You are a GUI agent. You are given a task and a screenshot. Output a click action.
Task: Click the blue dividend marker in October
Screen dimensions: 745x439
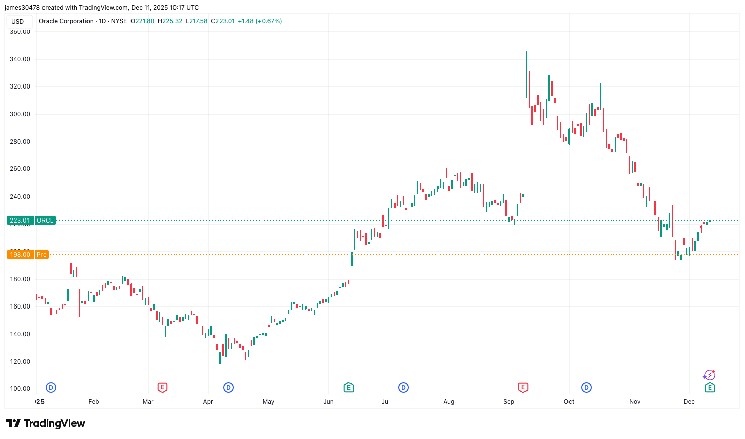tap(587, 386)
